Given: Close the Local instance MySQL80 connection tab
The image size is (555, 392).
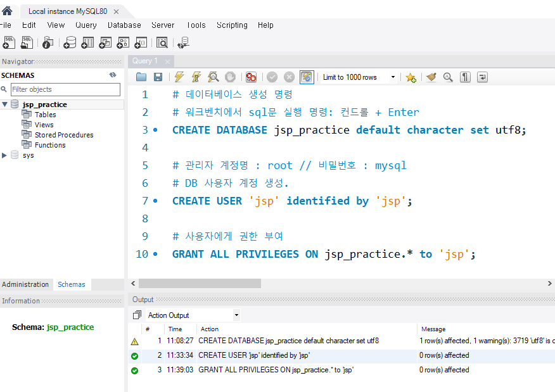Looking at the screenshot, I should pos(116,11).
